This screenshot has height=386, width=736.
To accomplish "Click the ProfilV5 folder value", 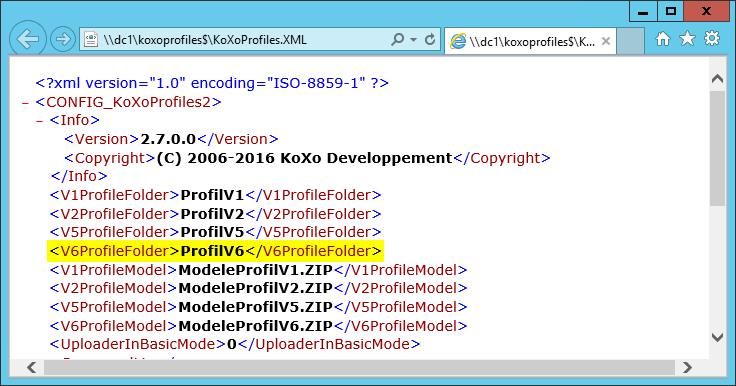I will 212,232.
